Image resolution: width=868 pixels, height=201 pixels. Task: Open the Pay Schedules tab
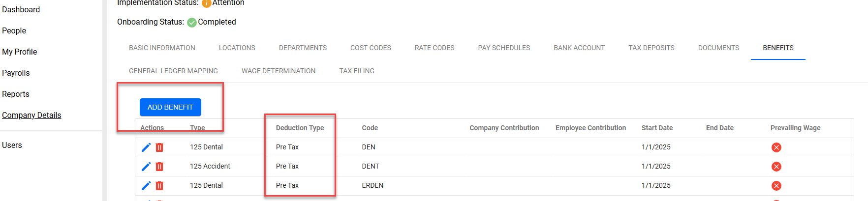click(504, 48)
